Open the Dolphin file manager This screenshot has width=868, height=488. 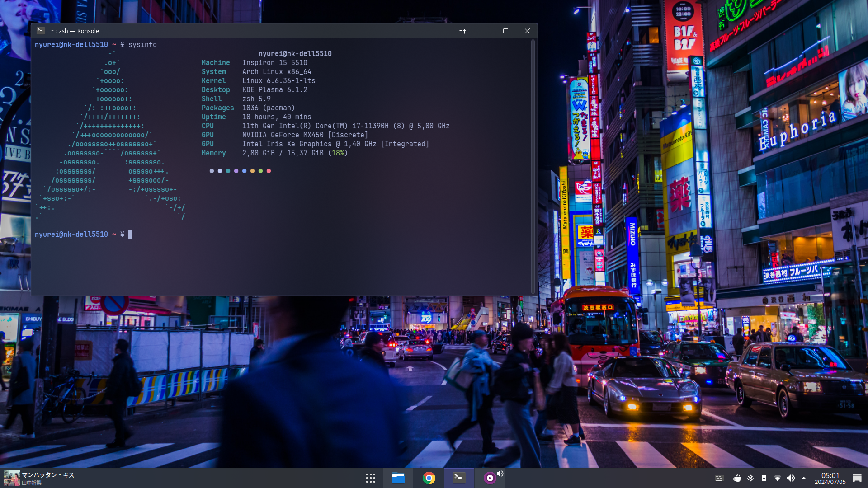pos(398,478)
